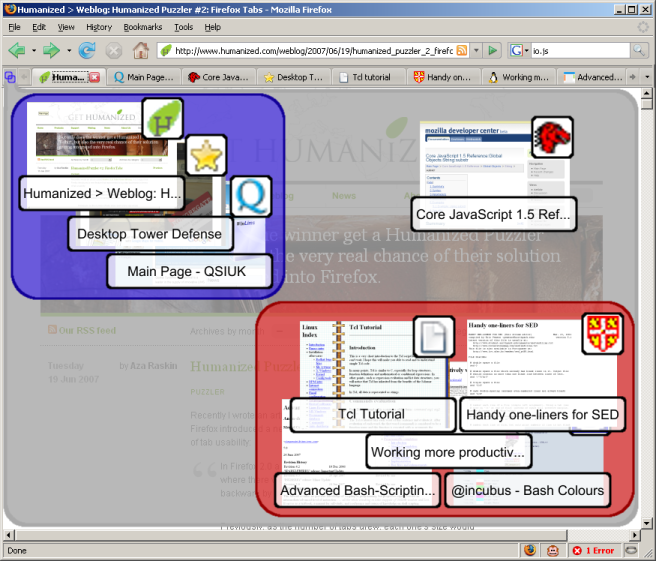This screenshot has width=656, height=561.
Task: Click the Home toolbar icon
Action: click(141, 50)
